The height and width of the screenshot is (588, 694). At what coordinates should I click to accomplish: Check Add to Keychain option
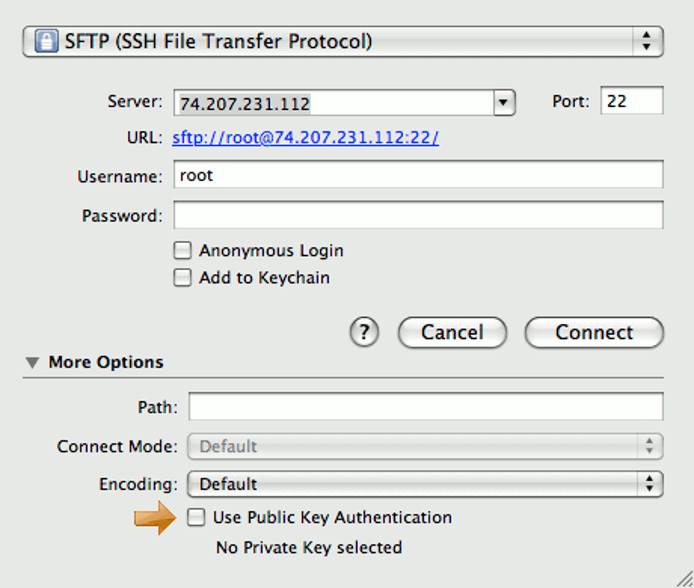pyautogui.click(x=182, y=278)
